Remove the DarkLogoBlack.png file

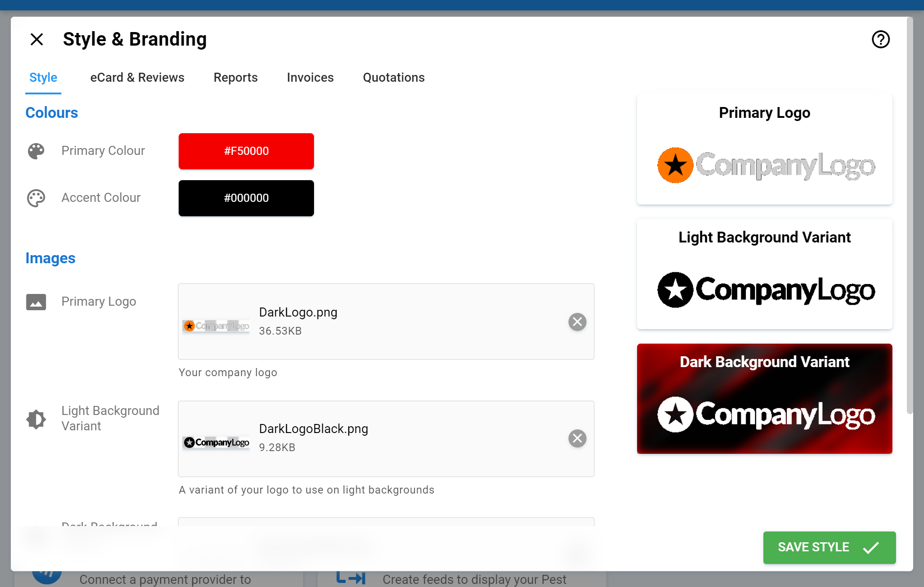click(x=577, y=438)
